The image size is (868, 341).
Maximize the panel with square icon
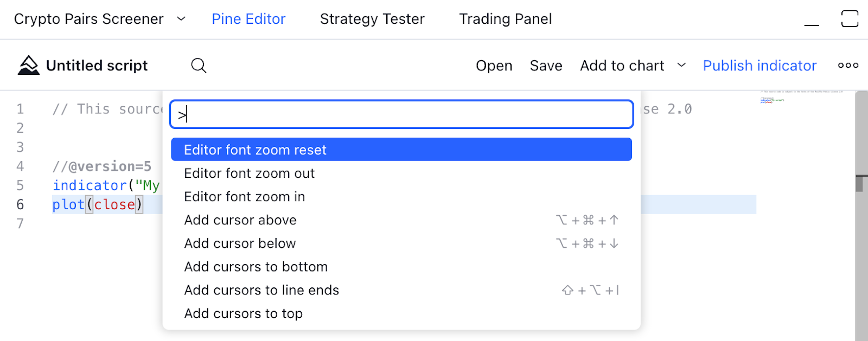[x=850, y=18]
